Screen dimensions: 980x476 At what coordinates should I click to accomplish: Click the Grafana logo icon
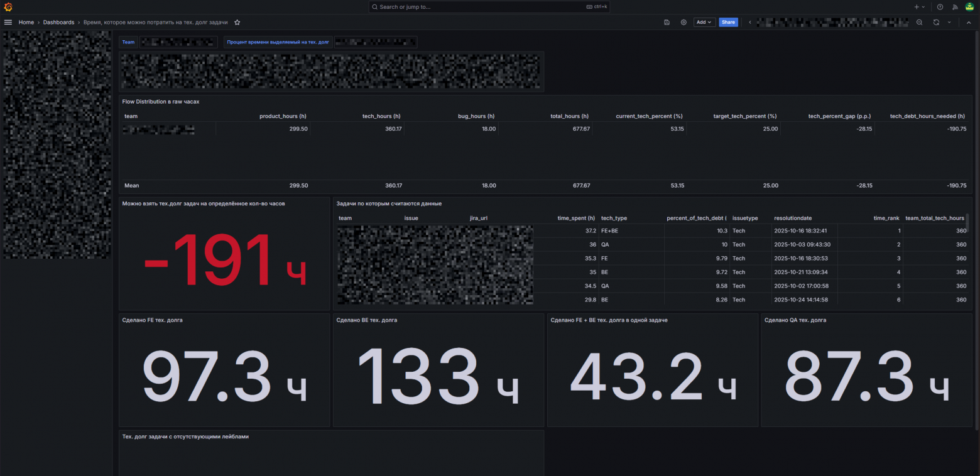click(x=8, y=7)
